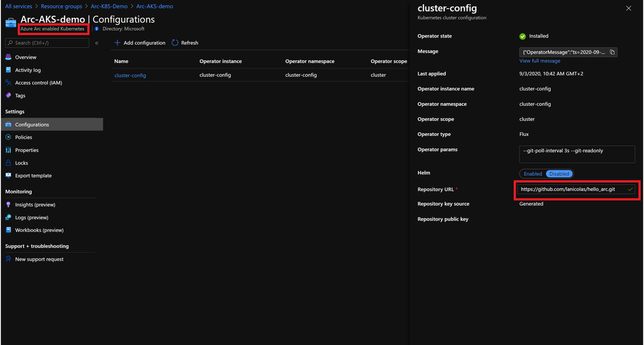Sort by Name column header
Screen dimensions: 644x345
coord(122,61)
